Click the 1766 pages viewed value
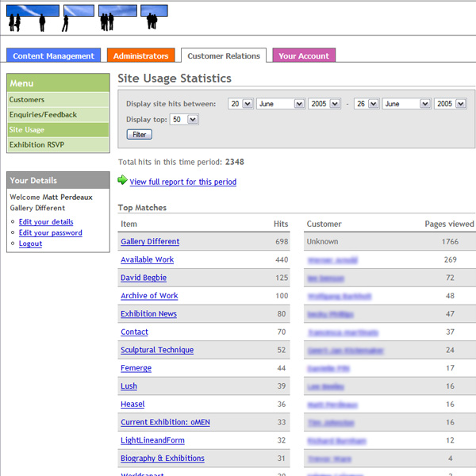The height and width of the screenshot is (476, 476). coord(450,242)
